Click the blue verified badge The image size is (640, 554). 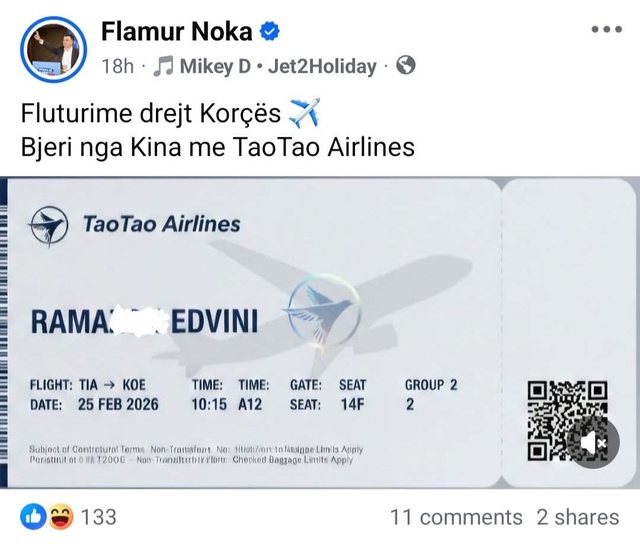(269, 32)
